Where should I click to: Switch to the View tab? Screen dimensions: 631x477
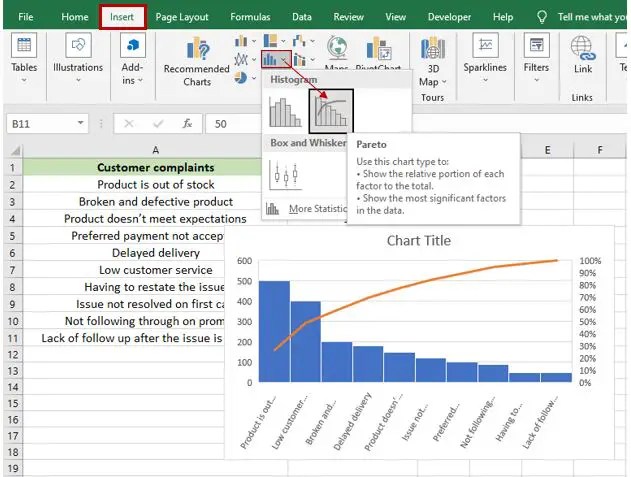coord(395,17)
